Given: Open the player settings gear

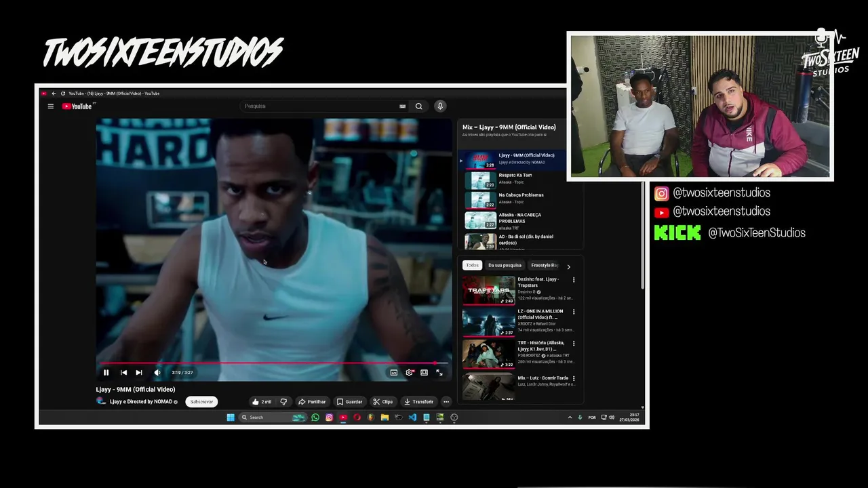Looking at the screenshot, I should [x=409, y=372].
